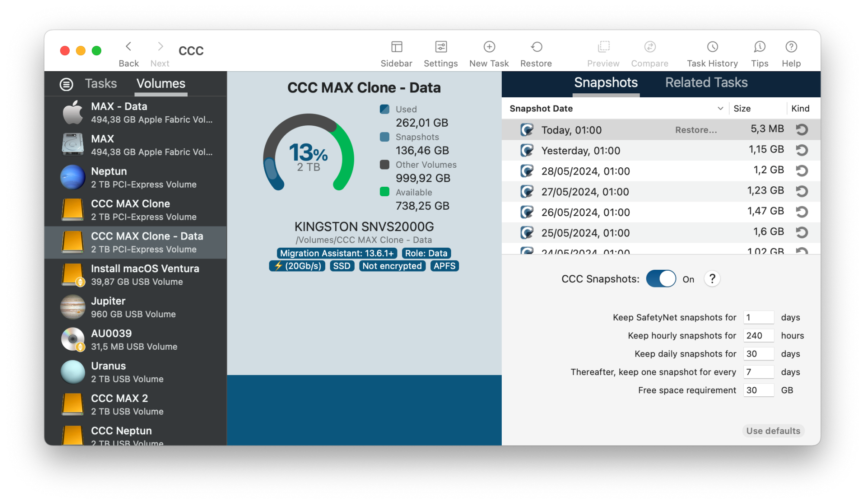The width and height of the screenshot is (865, 504).
Task: Click the Back navigation arrow
Action: coord(128,47)
